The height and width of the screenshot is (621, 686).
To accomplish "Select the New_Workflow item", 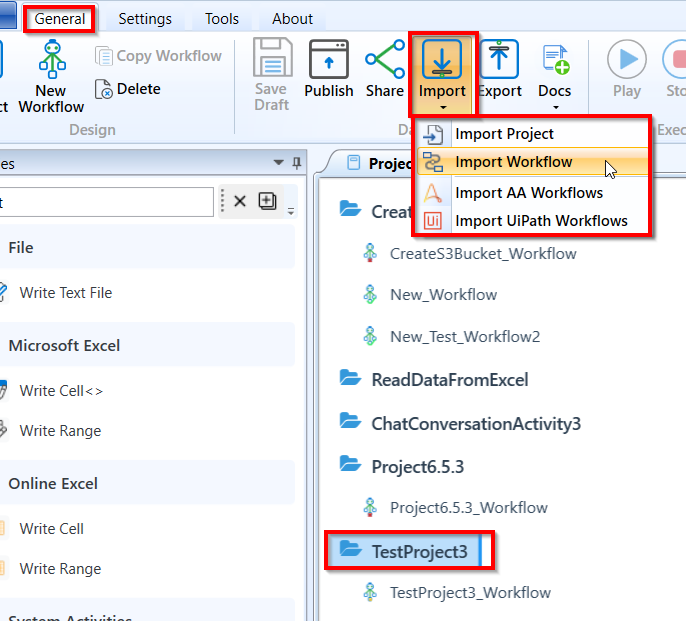I will point(443,295).
